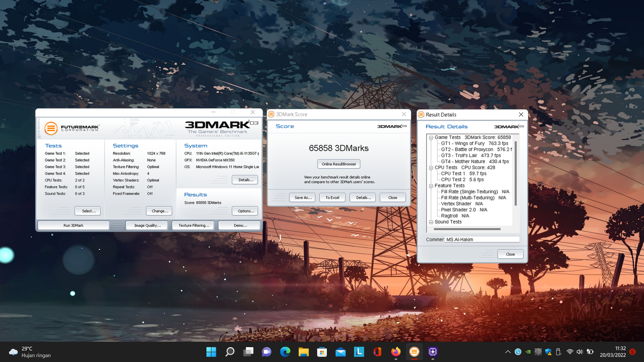The width and height of the screenshot is (644, 362).
Task: Select the Vertex Shader row
Action: [462, 204]
